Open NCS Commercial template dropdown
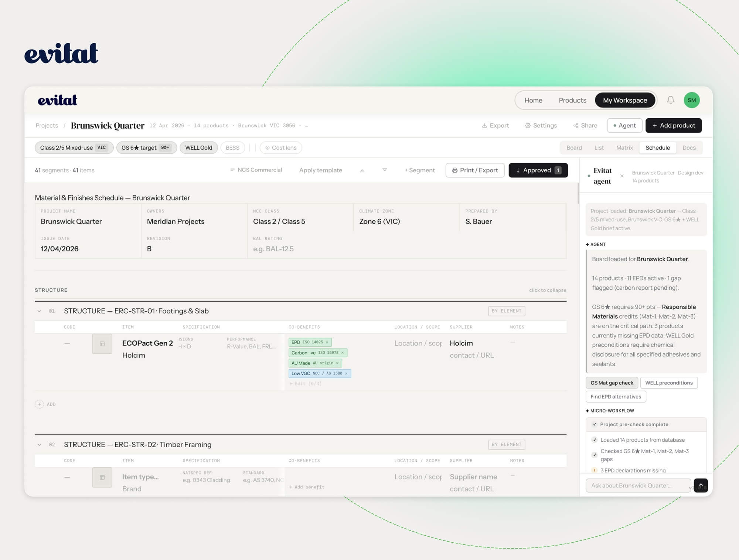739x560 pixels. 256,170
